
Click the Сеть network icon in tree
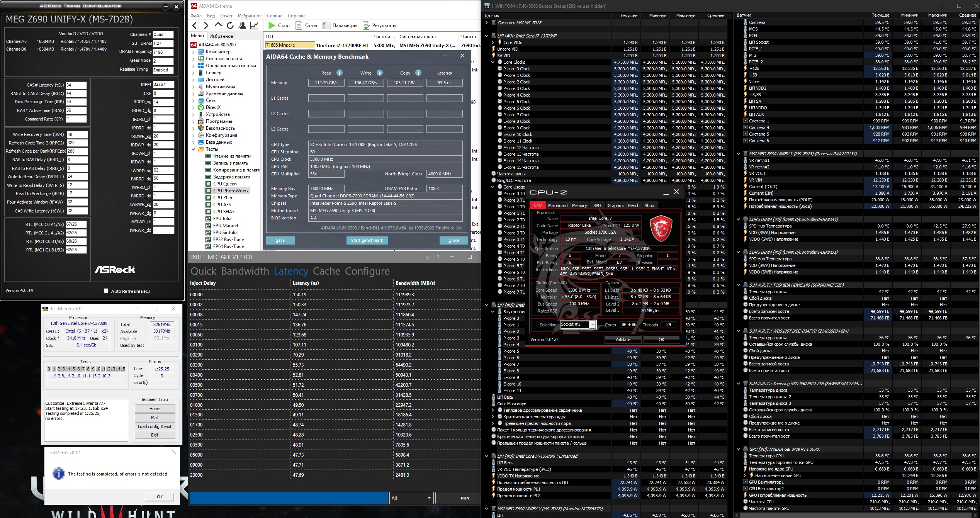201,100
